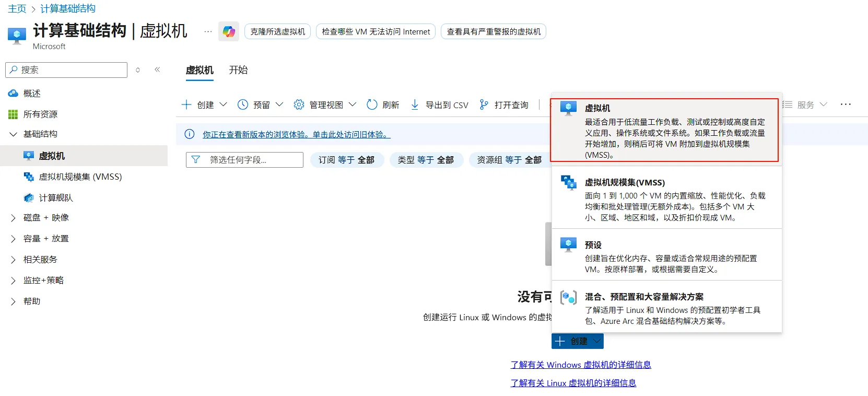
Task: Select Virtual machine scale sets (VMSS) in sidebar
Action: (80, 177)
